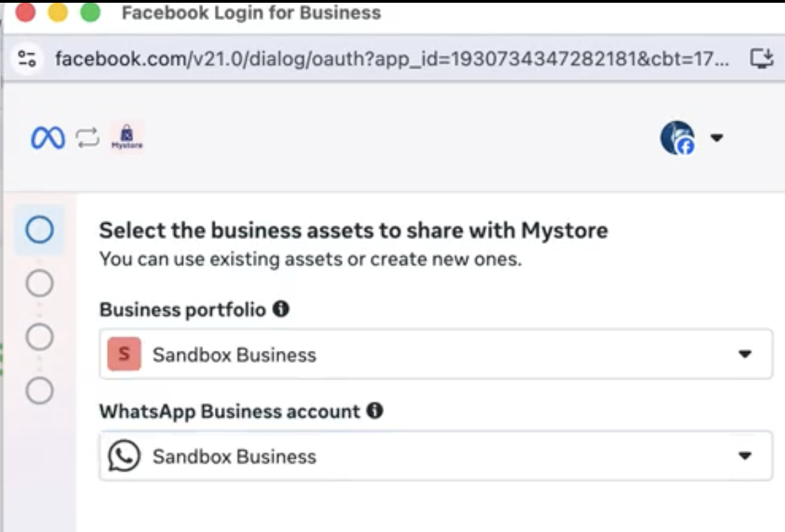
Task: Click the WhatsApp logo in account field
Action: coord(124,456)
